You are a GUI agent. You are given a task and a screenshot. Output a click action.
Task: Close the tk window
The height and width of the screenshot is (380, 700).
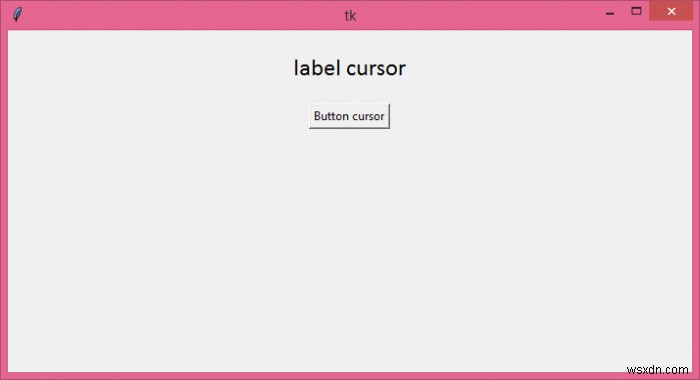pyautogui.click(x=671, y=11)
